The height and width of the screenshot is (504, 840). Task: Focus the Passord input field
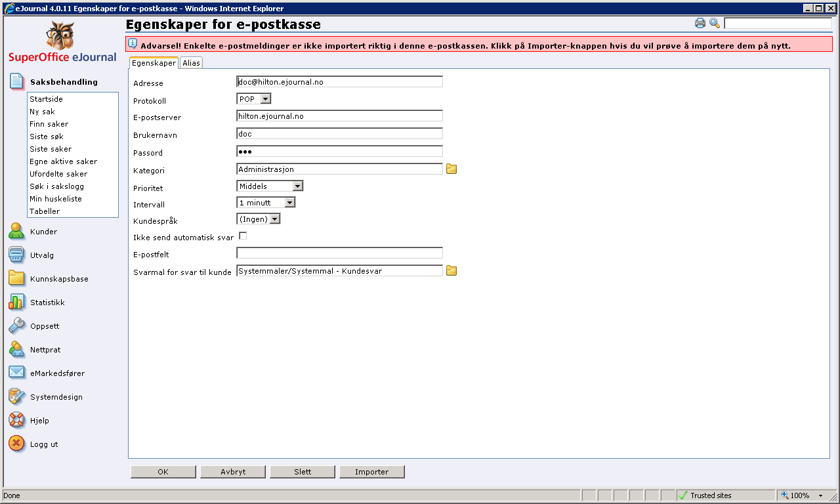coord(339,152)
